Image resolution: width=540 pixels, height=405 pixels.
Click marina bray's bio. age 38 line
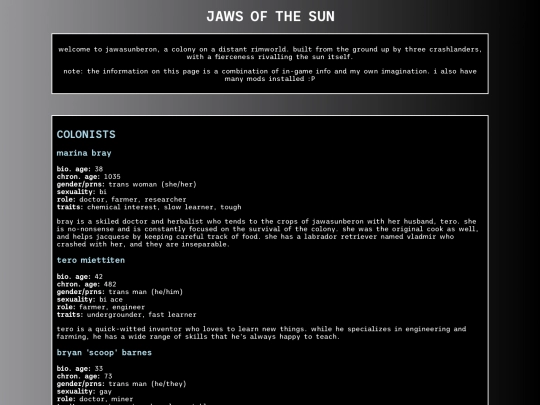pyautogui.click(x=80, y=169)
